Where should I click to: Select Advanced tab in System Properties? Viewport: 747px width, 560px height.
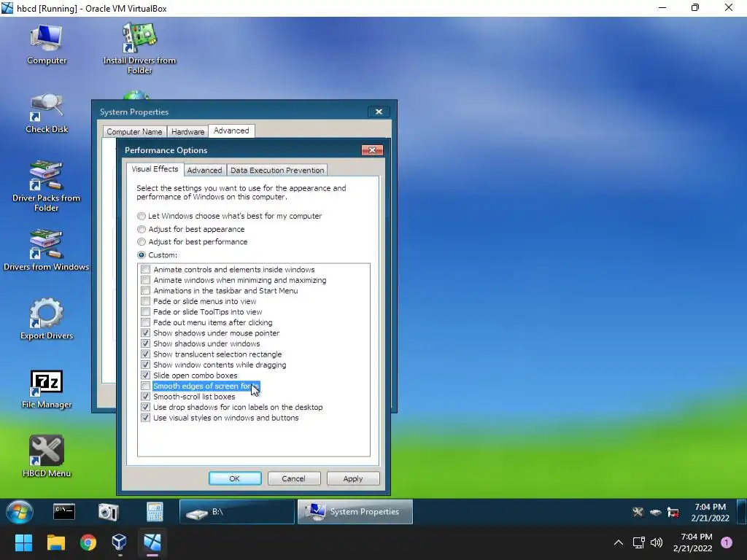pyautogui.click(x=231, y=131)
